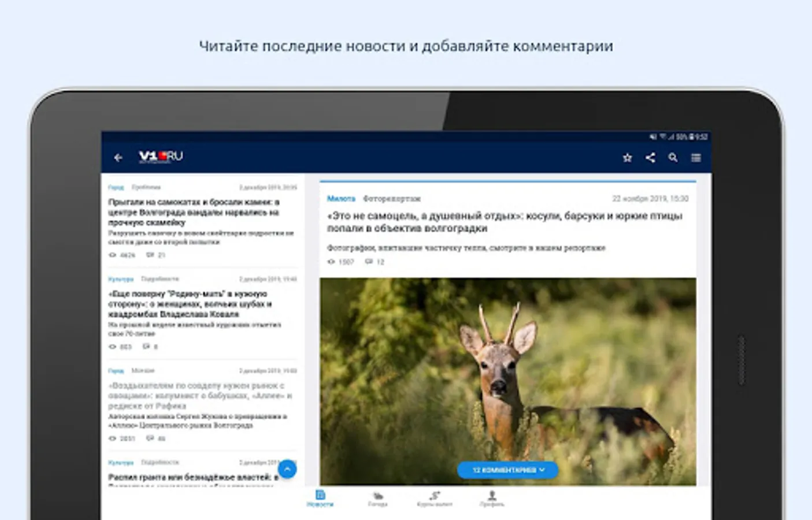Tap the comments count icon of the Родину-мать story
The height and width of the screenshot is (520, 812).
(146, 347)
